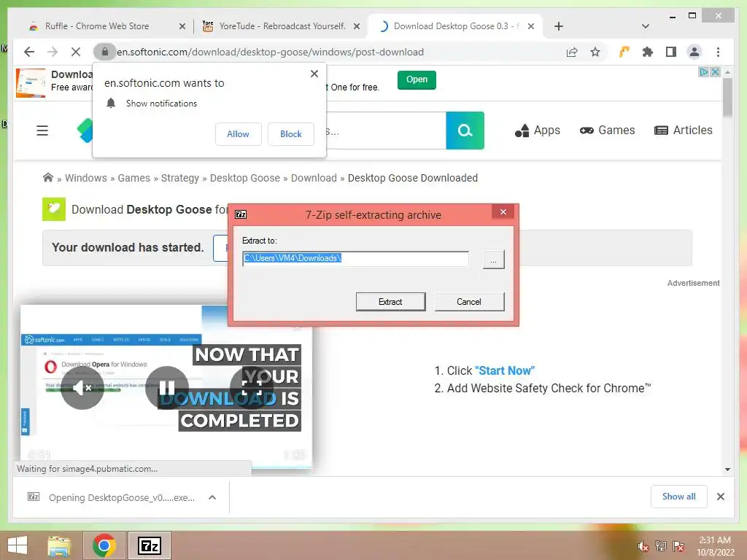Stop page loading with the X button

(76, 52)
